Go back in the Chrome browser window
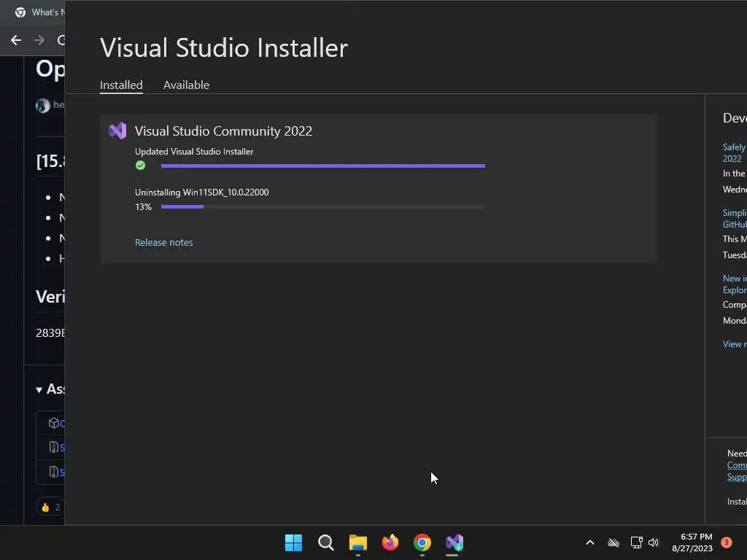 [x=16, y=40]
